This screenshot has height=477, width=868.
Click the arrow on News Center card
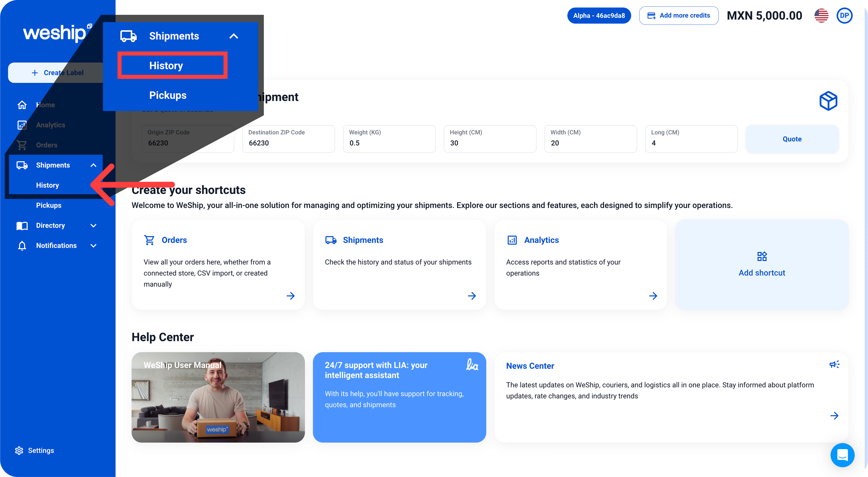point(834,416)
